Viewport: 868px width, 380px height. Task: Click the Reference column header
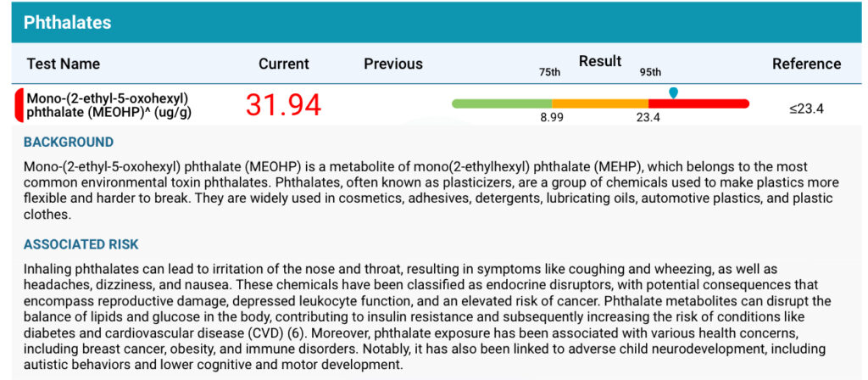(x=807, y=64)
